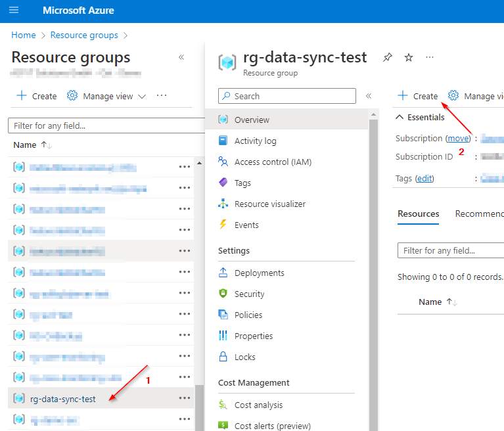This screenshot has width=504, height=431.
Task: Click the purple Tags icon
Action: 223,182
